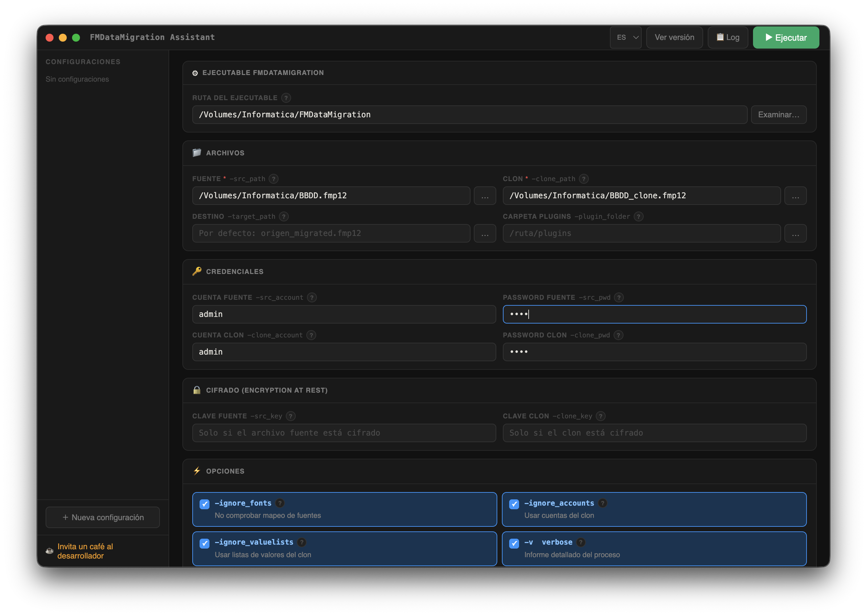
Task: Click help icon for -plugin_folder
Action: click(639, 216)
